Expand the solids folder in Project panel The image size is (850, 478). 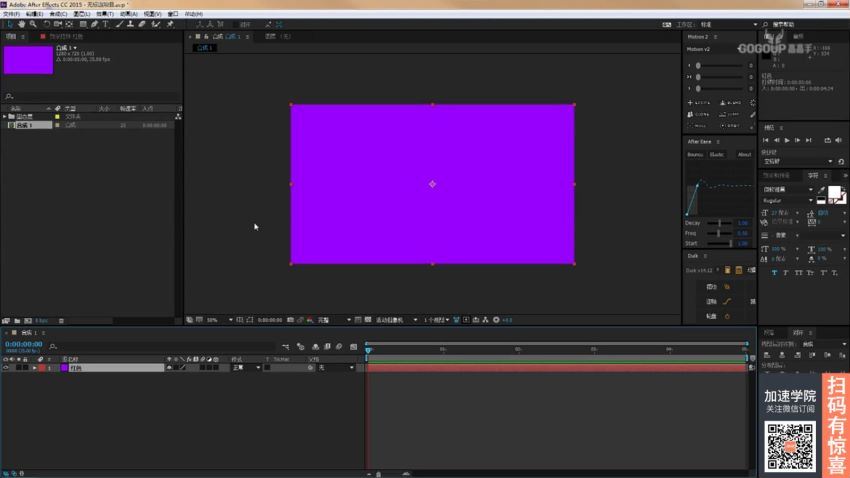pos(5,117)
